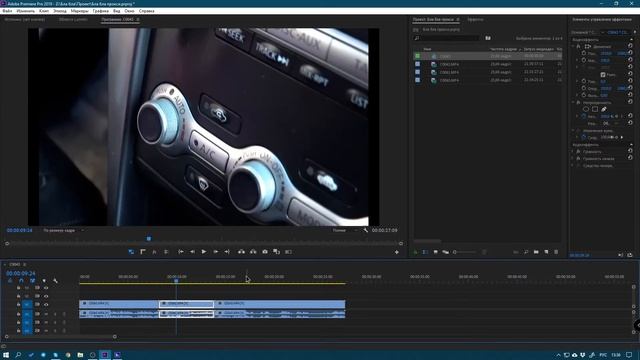640x360 pixels.
Task: Toggle the blue proxy button in transport bar
Action: click(131, 252)
